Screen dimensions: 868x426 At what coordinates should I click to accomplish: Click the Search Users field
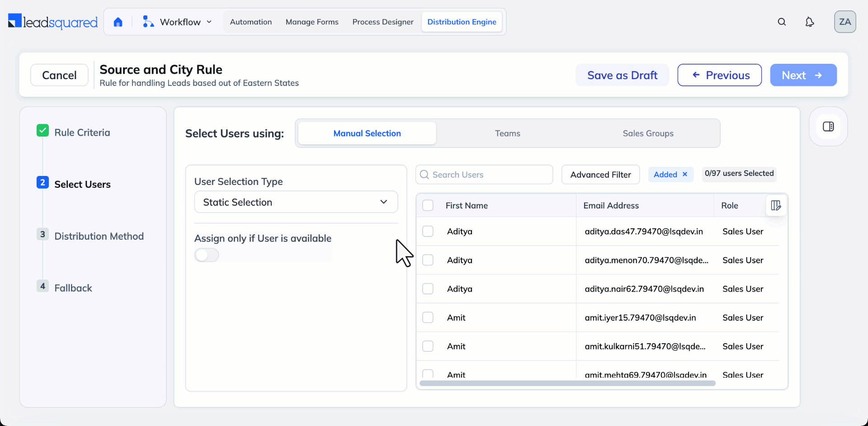(x=484, y=175)
